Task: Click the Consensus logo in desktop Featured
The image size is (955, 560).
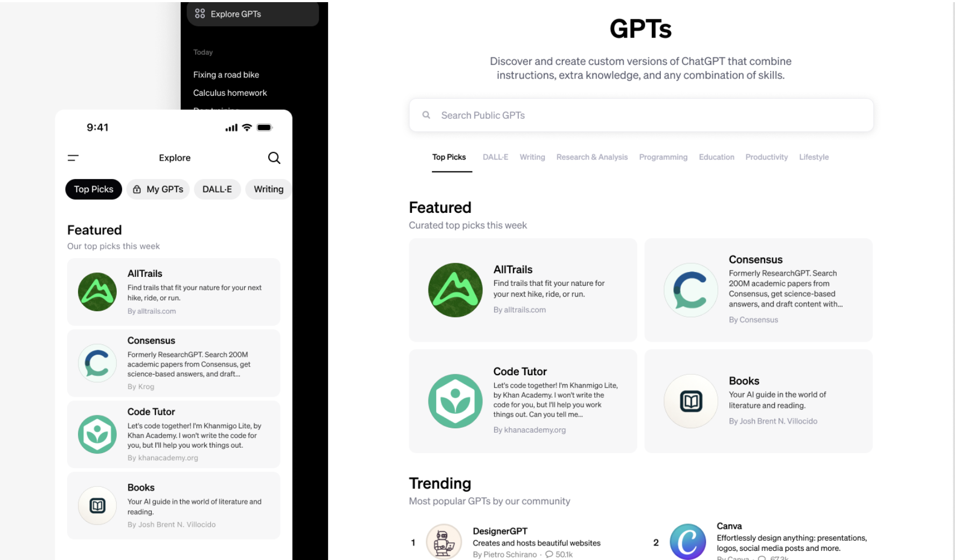Action: tap(691, 290)
